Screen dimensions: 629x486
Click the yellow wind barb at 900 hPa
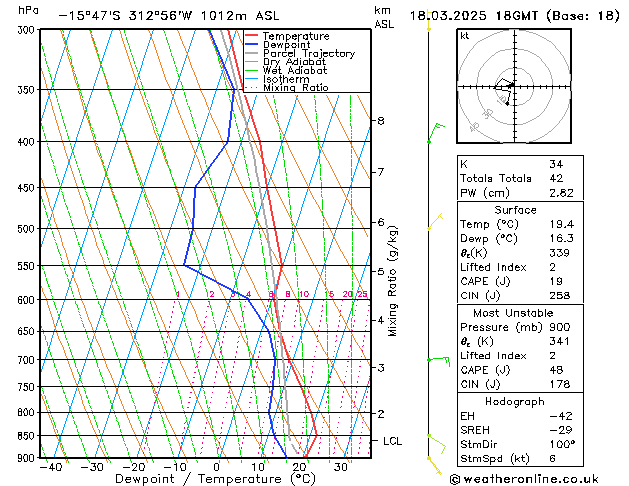click(434, 466)
